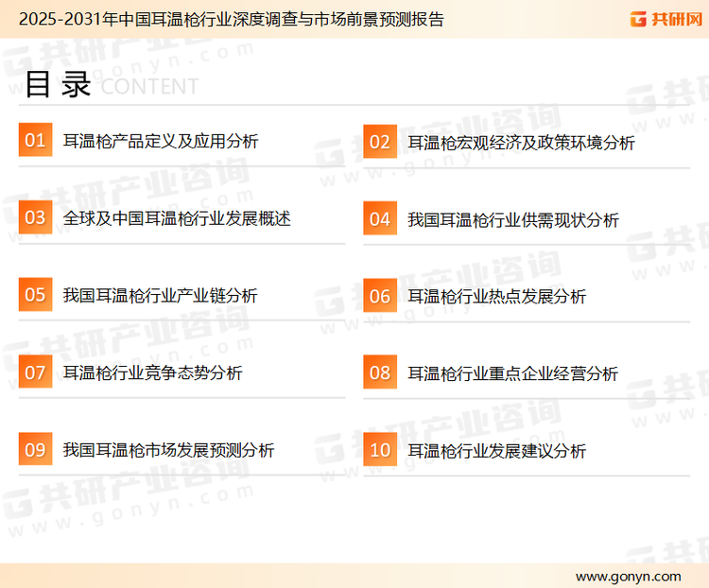Select chapter 我国耳温枪行业供需现状分析
The width and height of the screenshot is (709, 588).
(x=512, y=220)
